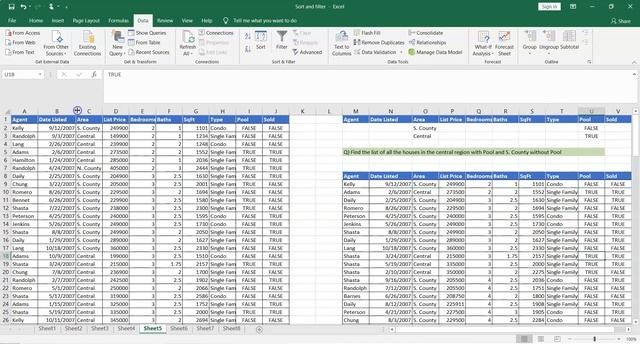
Task: Click Forecast Sheet
Action: [504, 43]
